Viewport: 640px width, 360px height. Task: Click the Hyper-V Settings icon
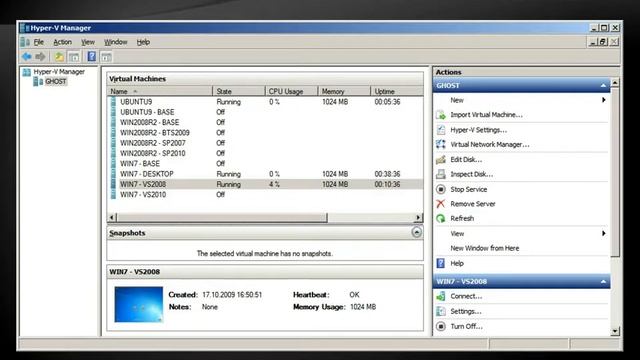point(441,130)
